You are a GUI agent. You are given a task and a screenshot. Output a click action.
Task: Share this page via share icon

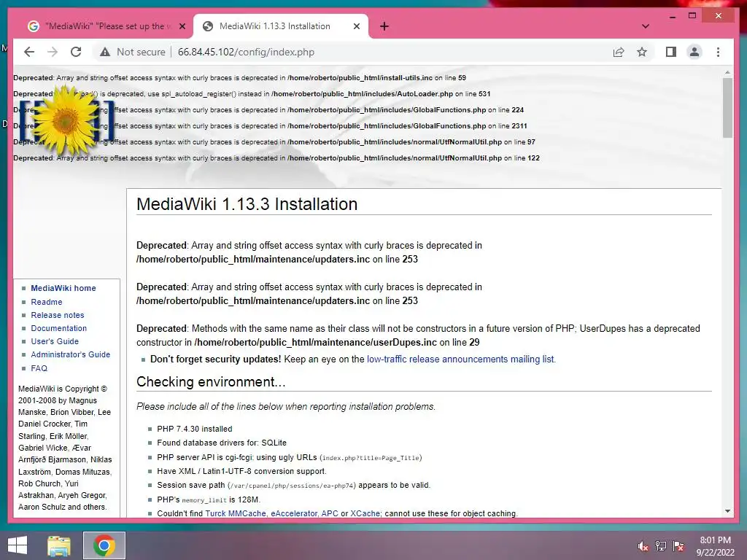tap(619, 52)
